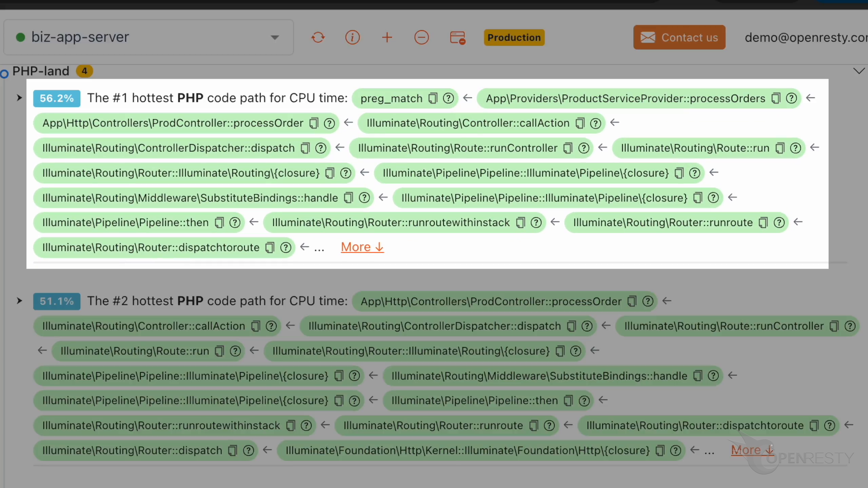Copy the preg_match function name
This screenshot has height=488, width=868.
pos(433,98)
